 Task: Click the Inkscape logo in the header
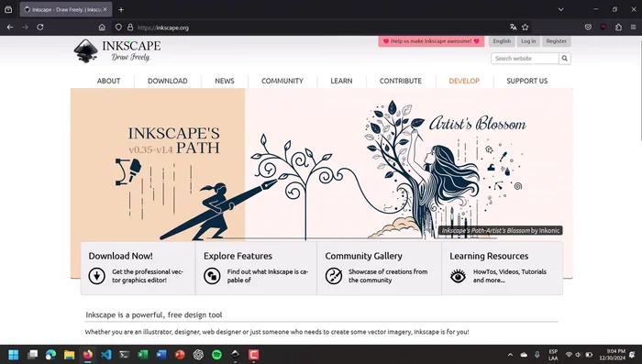point(117,50)
